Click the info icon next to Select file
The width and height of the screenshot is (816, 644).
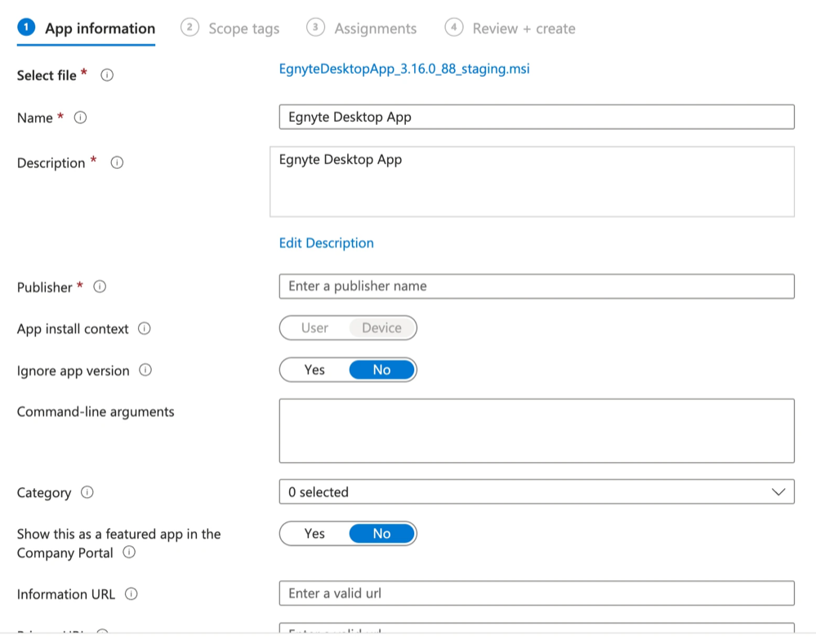coord(107,75)
